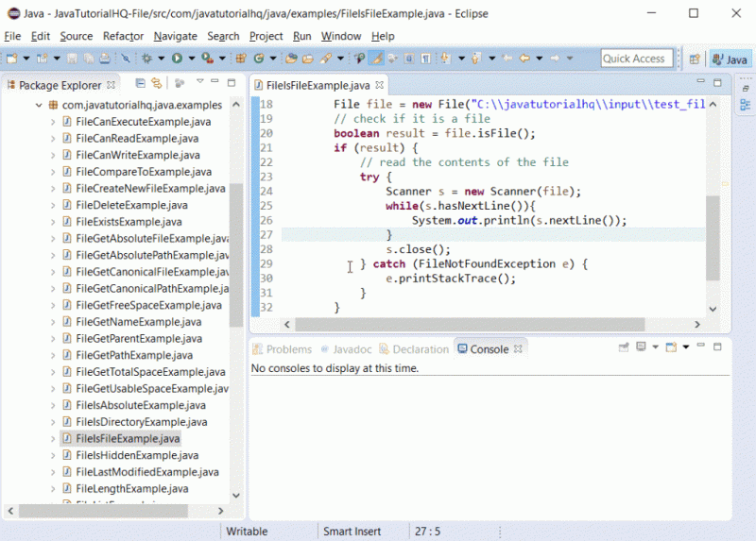The width and height of the screenshot is (756, 541).
Task: Click in the Quick Access field
Action: click(636, 59)
